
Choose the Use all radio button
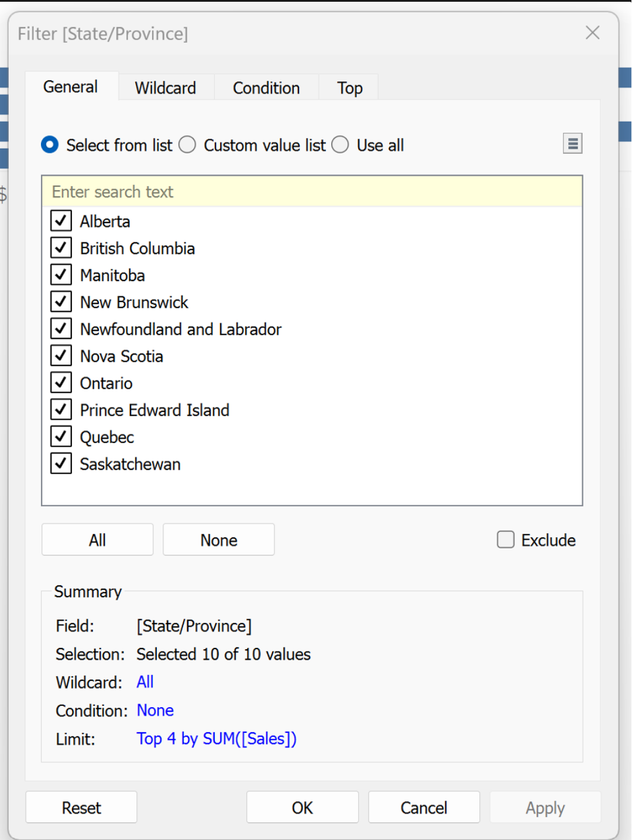coord(341,145)
